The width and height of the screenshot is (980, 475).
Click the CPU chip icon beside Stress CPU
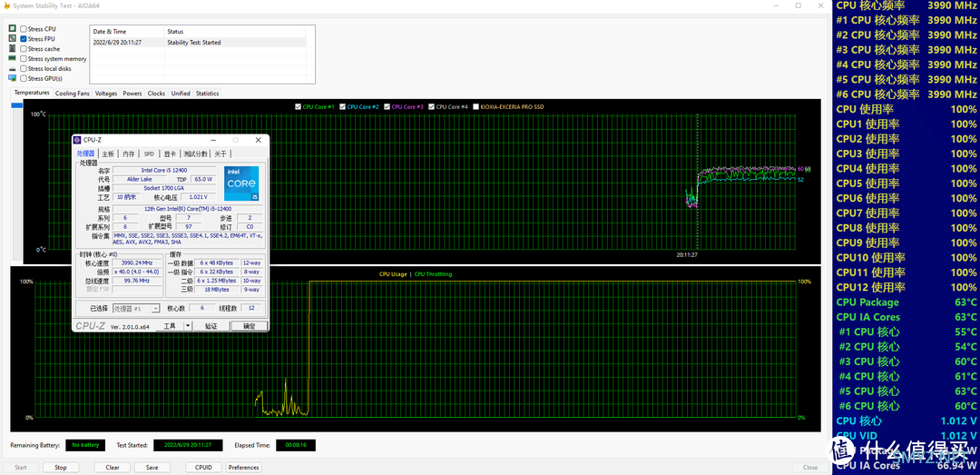click(13, 29)
